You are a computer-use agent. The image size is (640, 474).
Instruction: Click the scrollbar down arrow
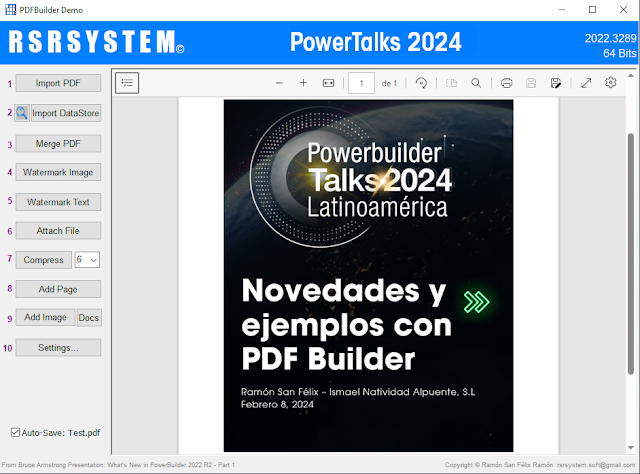click(631, 448)
